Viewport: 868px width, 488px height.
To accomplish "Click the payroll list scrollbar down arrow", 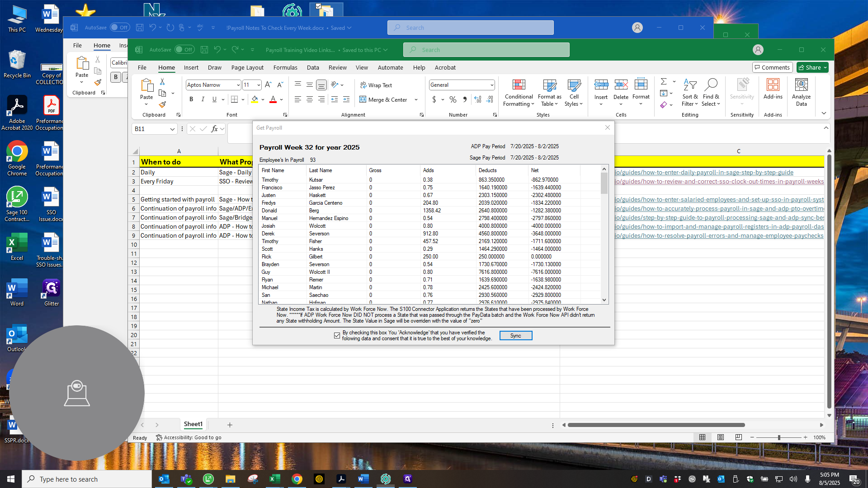I will (604, 300).
